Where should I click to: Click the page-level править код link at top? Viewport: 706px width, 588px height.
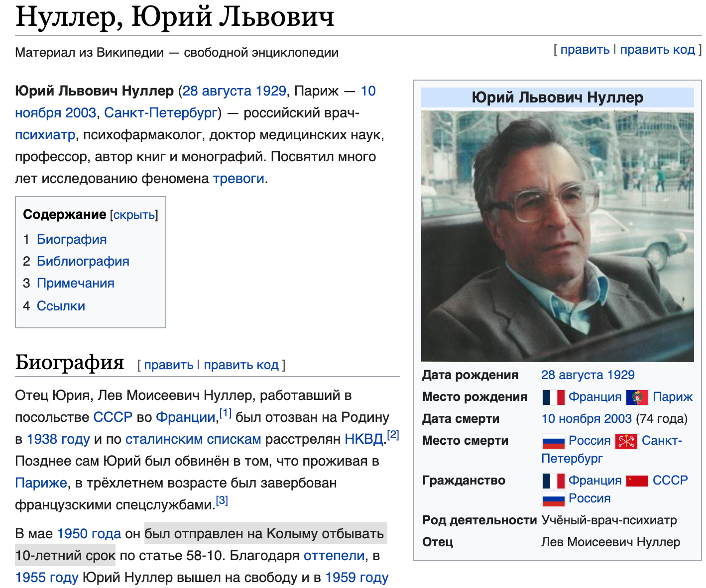tap(657, 50)
